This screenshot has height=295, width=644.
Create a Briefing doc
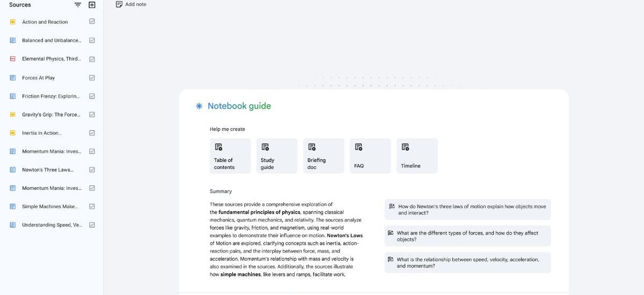pyautogui.click(x=324, y=156)
